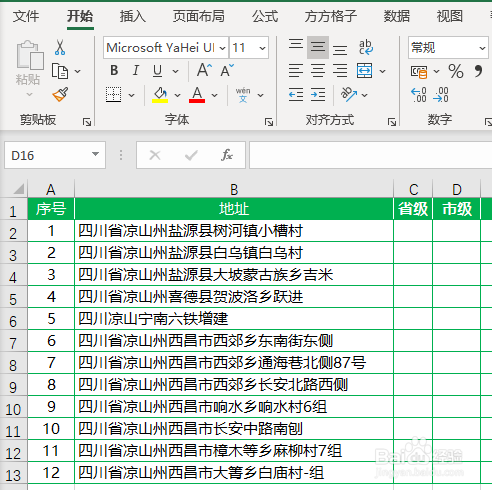Click Merge and Center icon

[x=364, y=71]
